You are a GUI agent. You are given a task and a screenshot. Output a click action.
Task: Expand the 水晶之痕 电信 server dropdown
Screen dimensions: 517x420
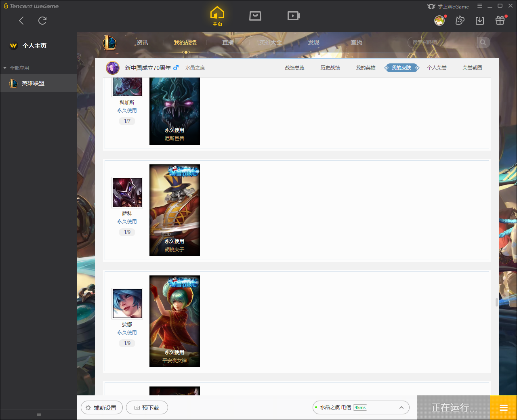pos(361,407)
